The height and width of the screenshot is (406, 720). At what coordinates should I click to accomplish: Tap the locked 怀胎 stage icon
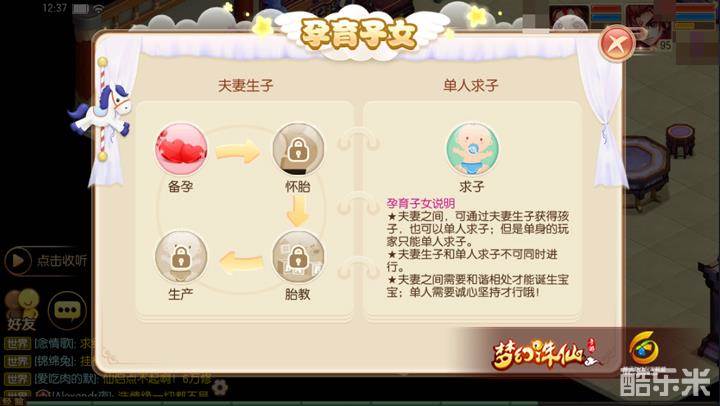click(298, 149)
